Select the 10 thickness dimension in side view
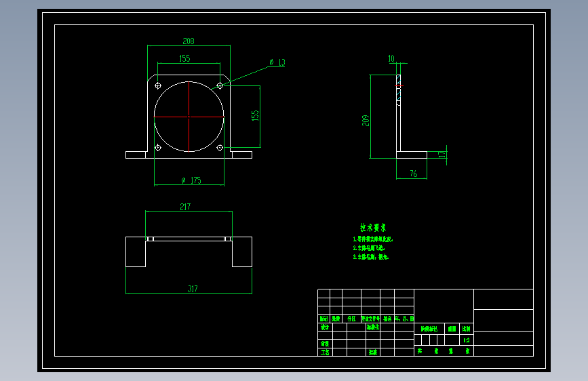588x381 pixels. tap(391, 58)
